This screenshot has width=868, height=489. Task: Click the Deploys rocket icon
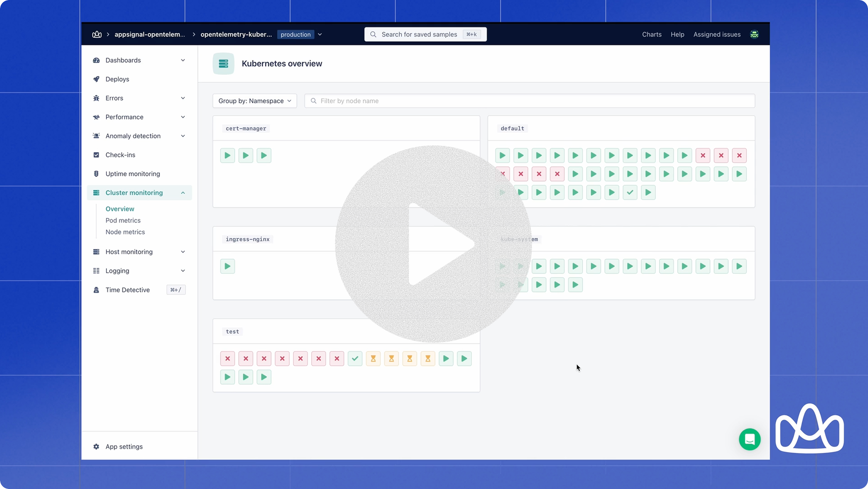[96, 79]
